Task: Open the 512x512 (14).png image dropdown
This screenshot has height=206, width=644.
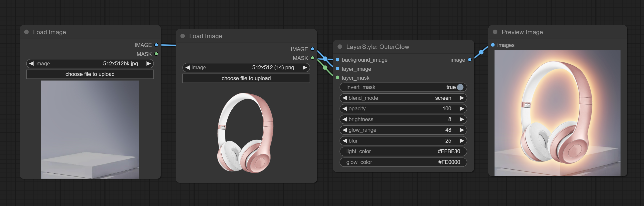Action: [x=246, y=68]
